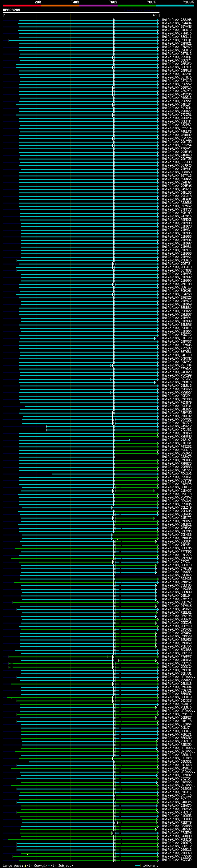Select the UniRef100_Q5UML0 label
This screenshot has height=868, width=197.
coord(176,382)
